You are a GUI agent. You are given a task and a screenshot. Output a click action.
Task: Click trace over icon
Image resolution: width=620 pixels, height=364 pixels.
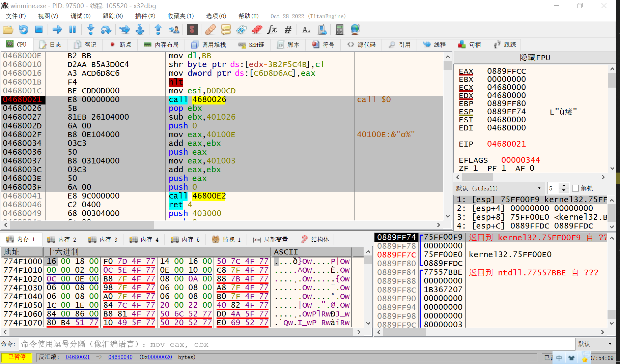pos(140,30)
